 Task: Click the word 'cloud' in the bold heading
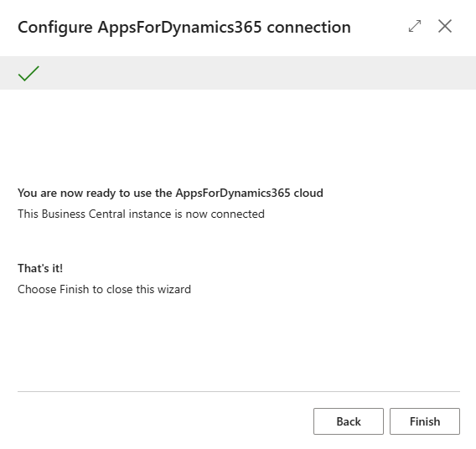308,193
